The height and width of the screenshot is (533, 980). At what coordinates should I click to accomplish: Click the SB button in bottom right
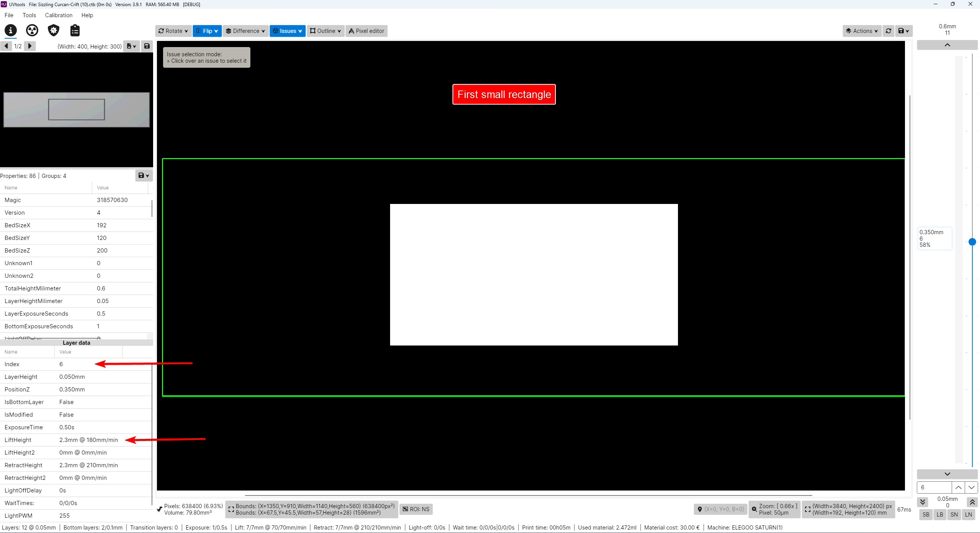[926, 515]
